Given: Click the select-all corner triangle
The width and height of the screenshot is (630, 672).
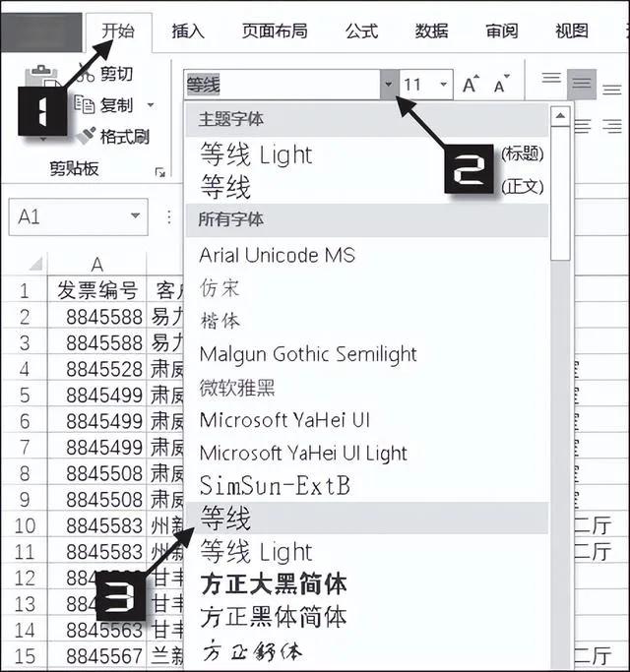Looking at the screenshot, I should tap(36, 264).
